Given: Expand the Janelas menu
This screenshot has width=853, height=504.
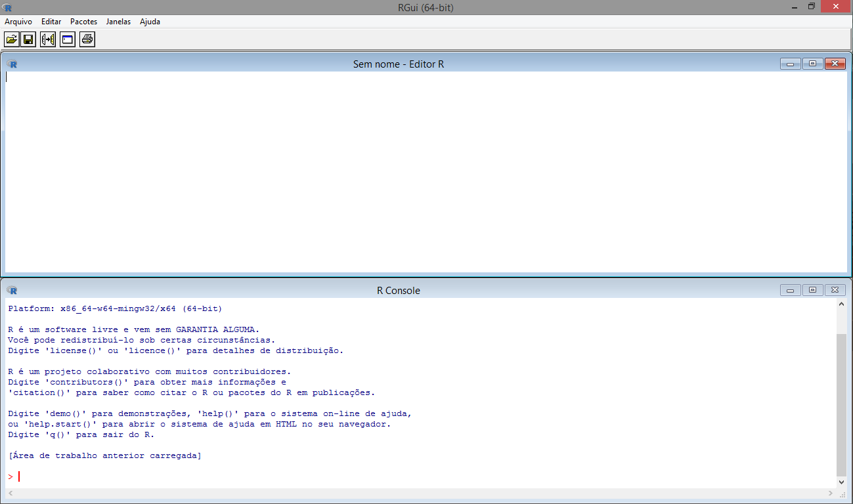Looking at the screenshot, I should click(118, 22).
